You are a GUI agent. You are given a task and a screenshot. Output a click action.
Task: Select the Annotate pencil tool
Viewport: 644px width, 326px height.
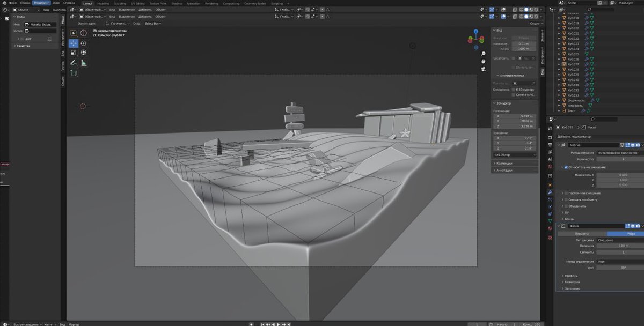[x=74, y=63]
